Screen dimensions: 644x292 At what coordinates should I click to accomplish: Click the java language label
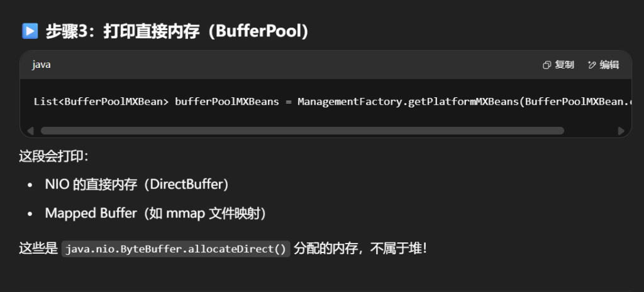[x=42, y=65]
